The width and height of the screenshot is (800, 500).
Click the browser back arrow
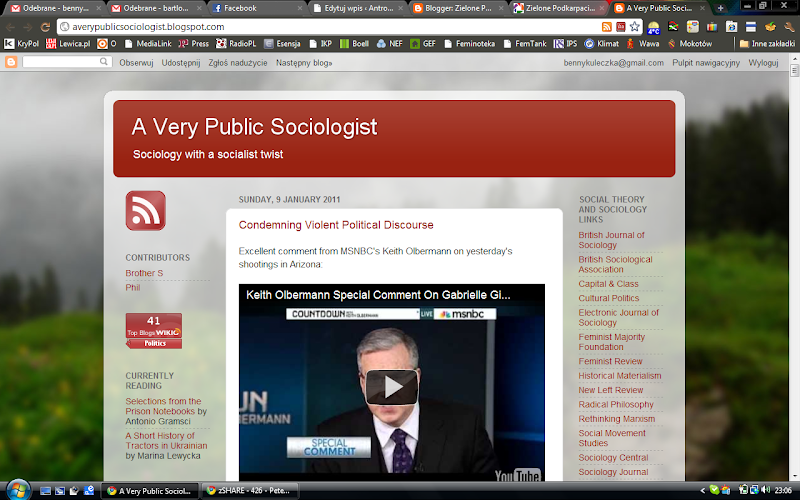[11, 27]
